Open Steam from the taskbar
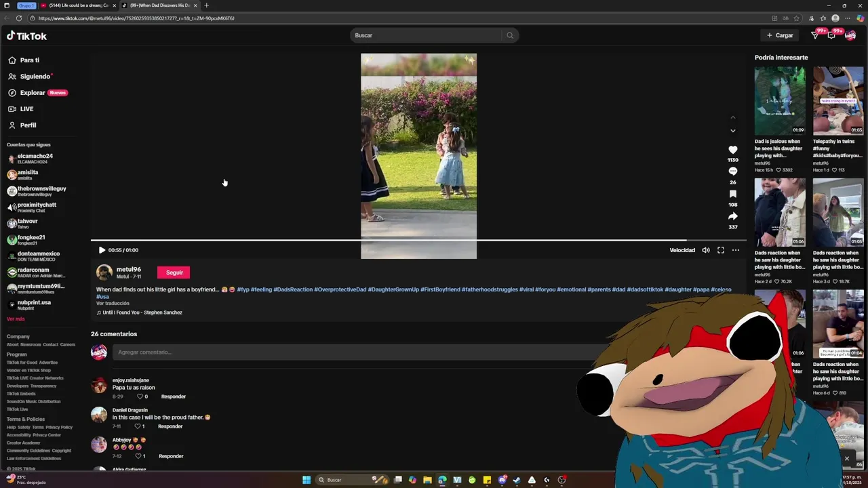 point(517,480)
